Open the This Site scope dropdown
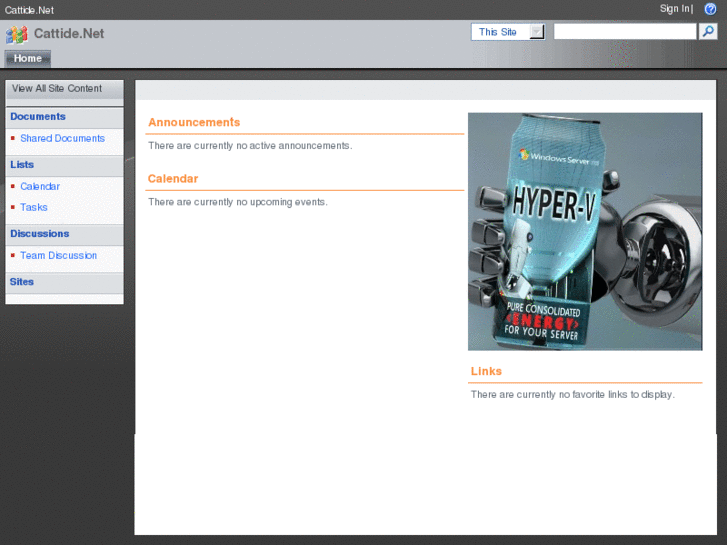This screenshot has width=727, height=545. [508, 32]
